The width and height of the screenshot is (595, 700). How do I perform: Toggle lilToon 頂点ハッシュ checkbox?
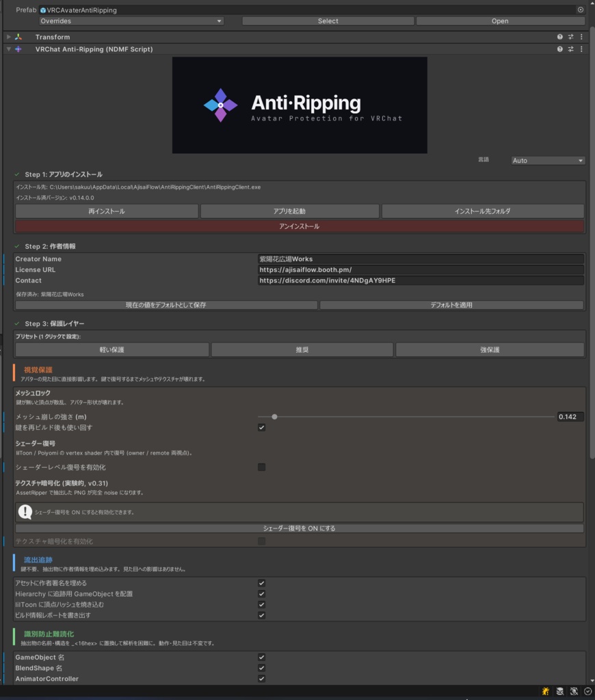(262, 604)
